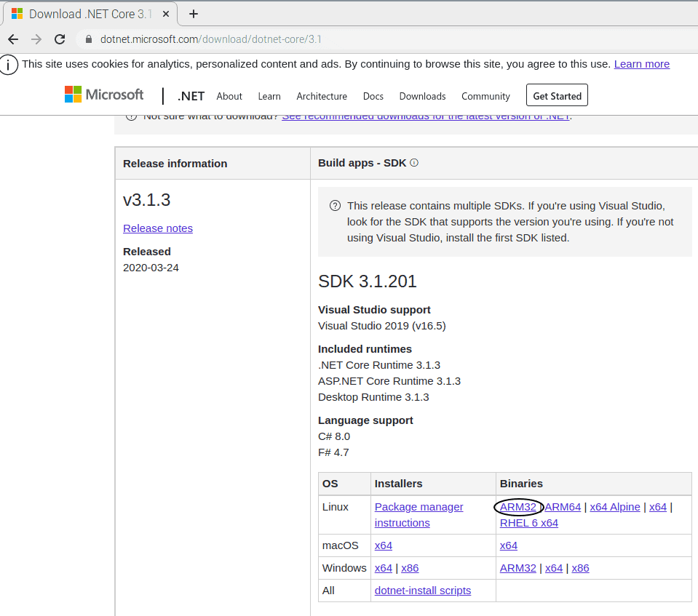The width and height of the screenshot is (698, 616).
Task: Click the Installers column header
Action: 398,484
